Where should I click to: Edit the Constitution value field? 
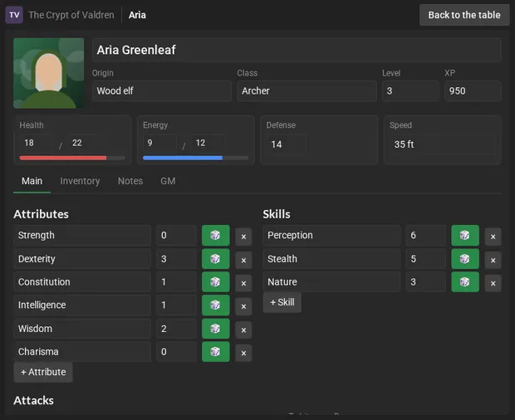point(176,282)
